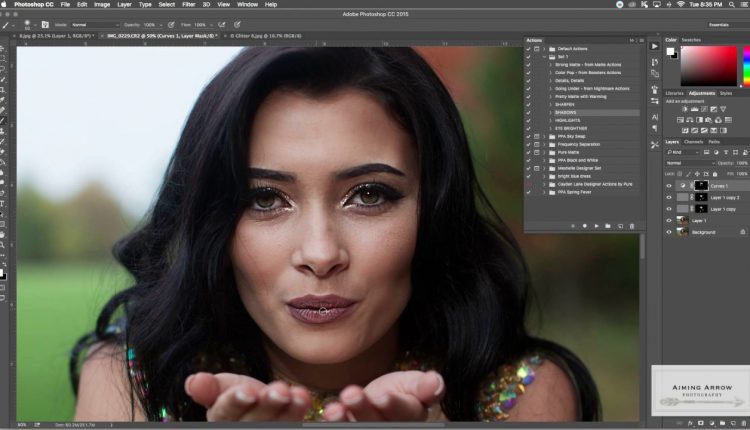Switch to the Channels tab
The width and height of the screenshot is (750, 430).
[x=694, y=142]
